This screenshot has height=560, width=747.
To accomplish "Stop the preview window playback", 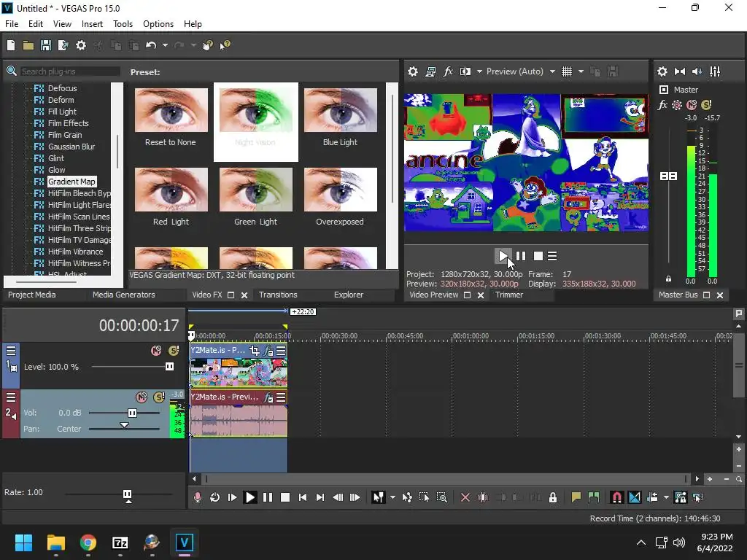I will pyautogui.click(x=538, y=256).
